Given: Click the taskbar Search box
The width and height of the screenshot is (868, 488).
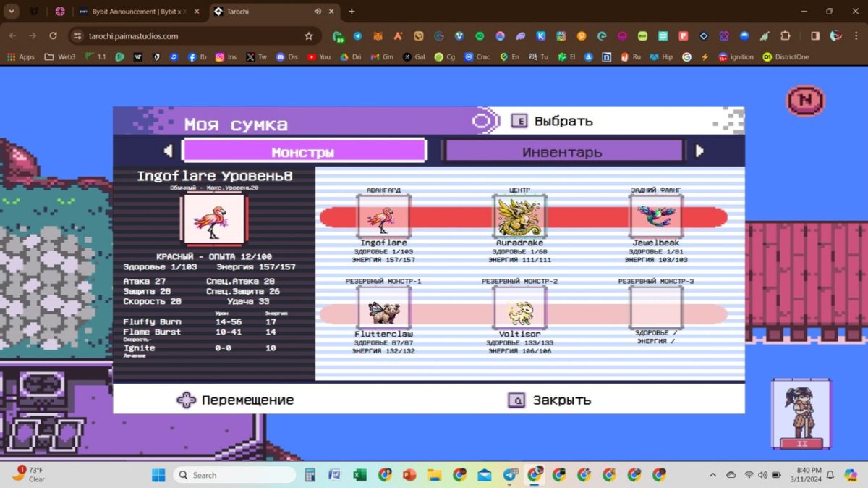Looking at the screenshot, I should (235, 475).
